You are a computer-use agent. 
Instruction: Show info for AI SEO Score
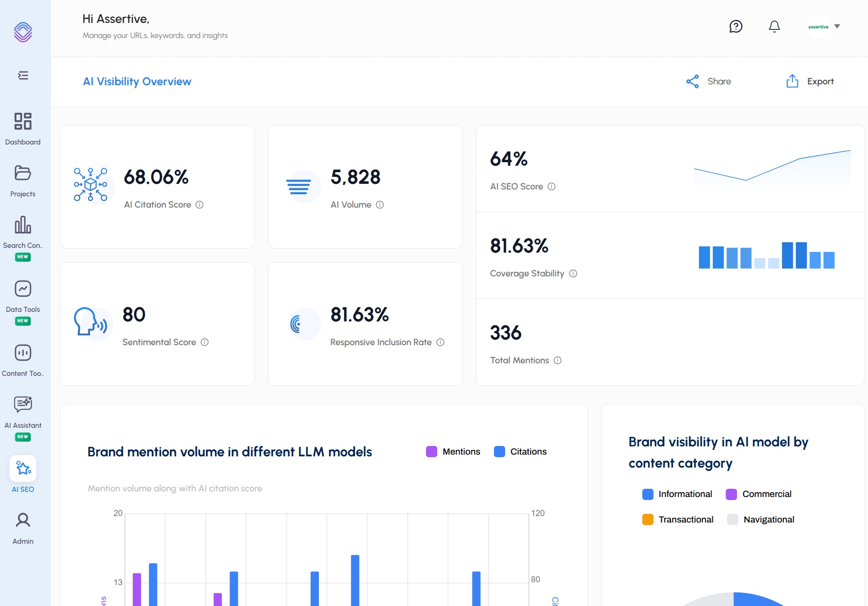pos(551,186)
